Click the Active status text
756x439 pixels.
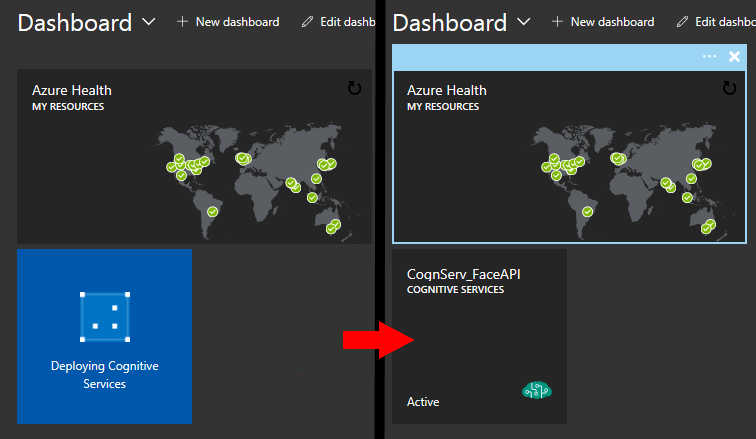423,402
